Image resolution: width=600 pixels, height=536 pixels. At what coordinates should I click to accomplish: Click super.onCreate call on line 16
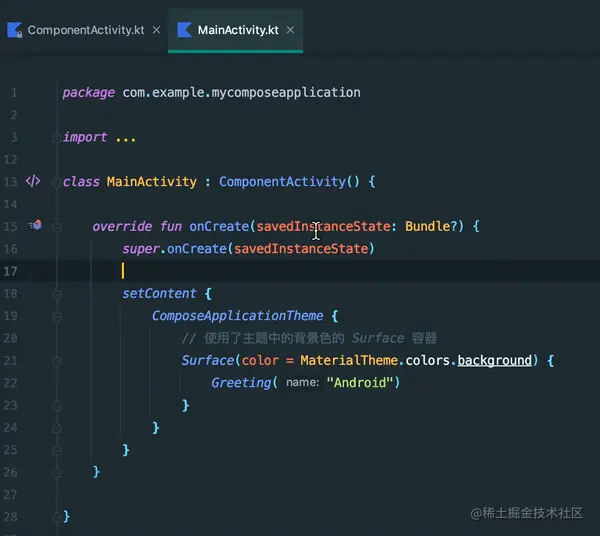[x=248, y=249]
